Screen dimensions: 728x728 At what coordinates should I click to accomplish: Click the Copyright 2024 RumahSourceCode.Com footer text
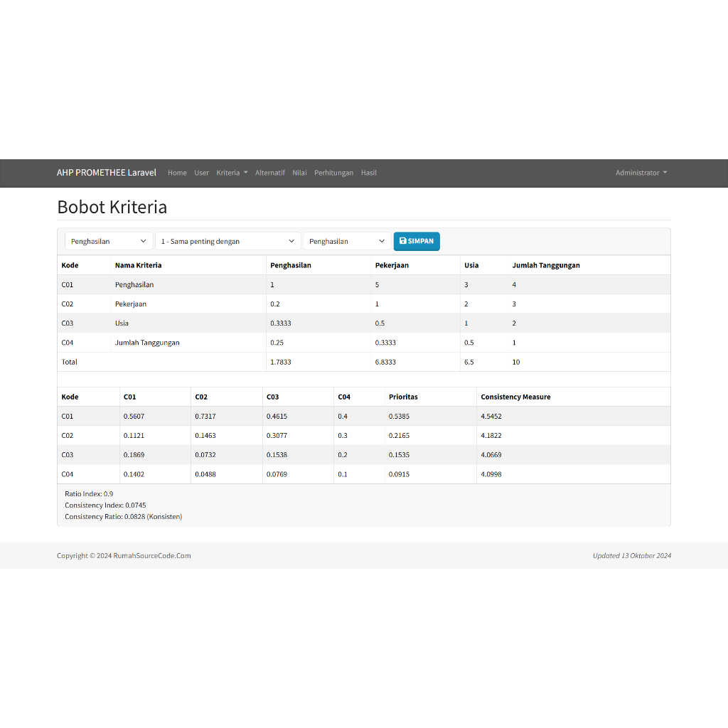coord(124,556)
